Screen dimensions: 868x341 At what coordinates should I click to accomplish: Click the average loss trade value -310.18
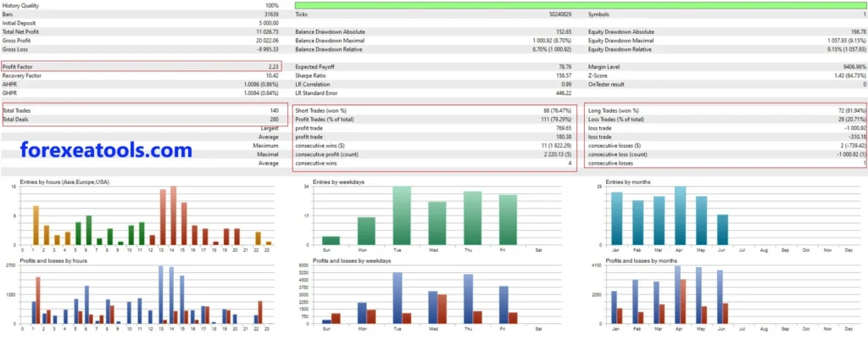[858, 137]
